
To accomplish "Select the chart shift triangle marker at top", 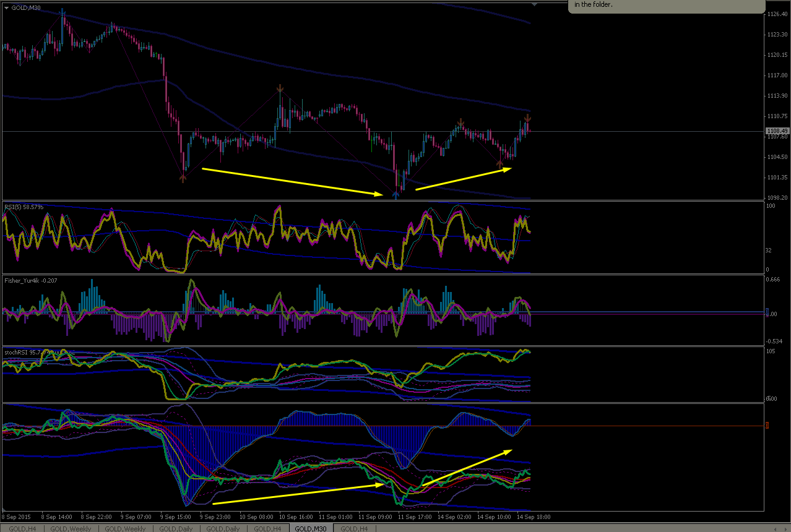I will pos(535,3).
